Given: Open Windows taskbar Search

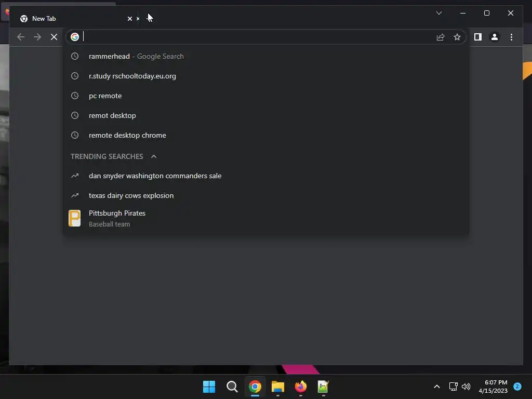Looking at the screenshot, I should tap(232, 387).
